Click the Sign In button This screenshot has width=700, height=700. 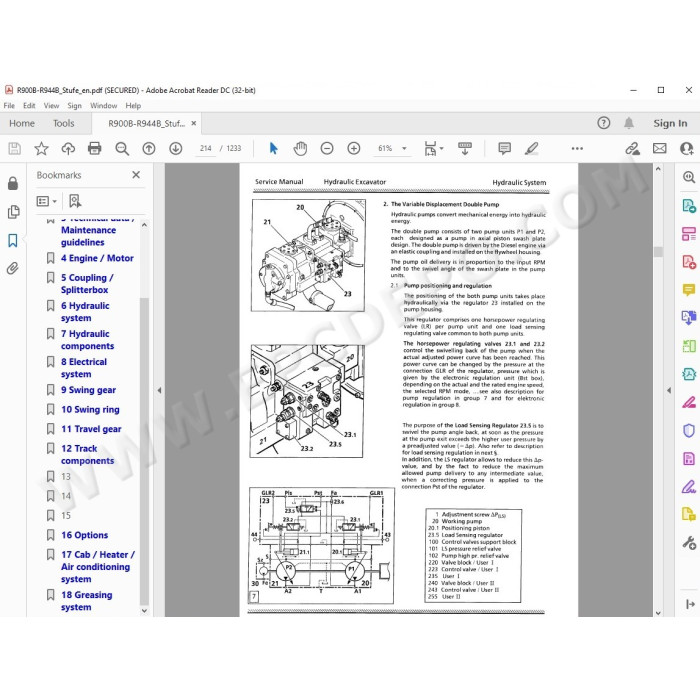click(670, 123)
